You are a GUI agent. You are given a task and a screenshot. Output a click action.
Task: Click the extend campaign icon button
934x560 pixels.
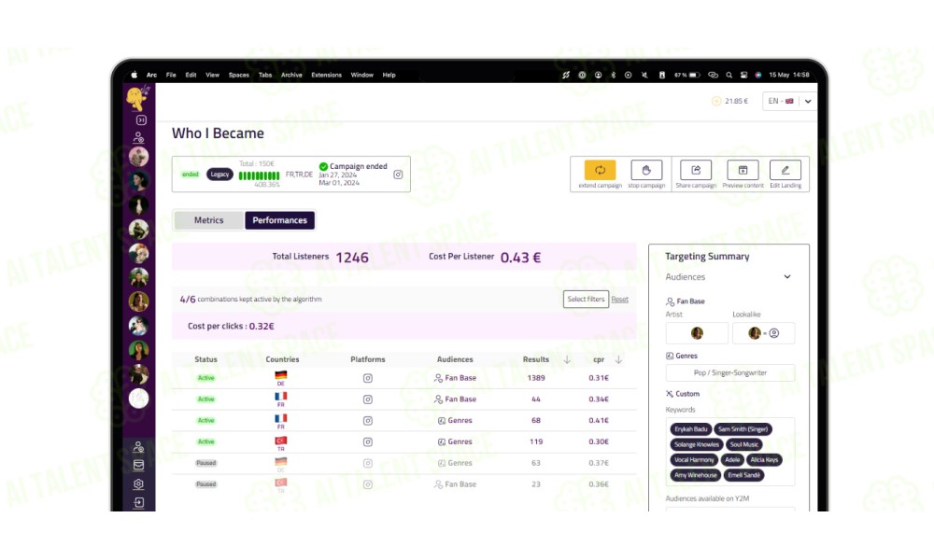[x=600, y=170]
